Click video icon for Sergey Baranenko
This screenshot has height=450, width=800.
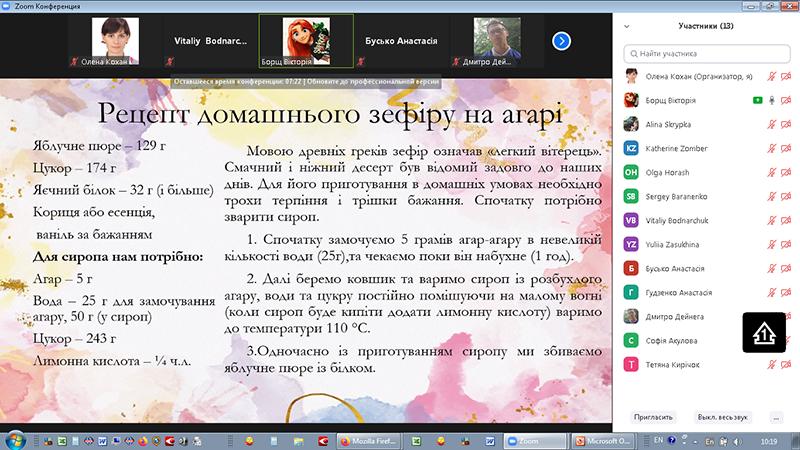click(x=786, y=196)
